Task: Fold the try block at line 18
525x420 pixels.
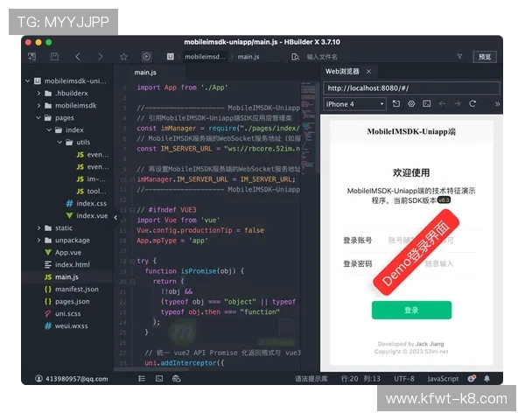Action: click(132, 262)
